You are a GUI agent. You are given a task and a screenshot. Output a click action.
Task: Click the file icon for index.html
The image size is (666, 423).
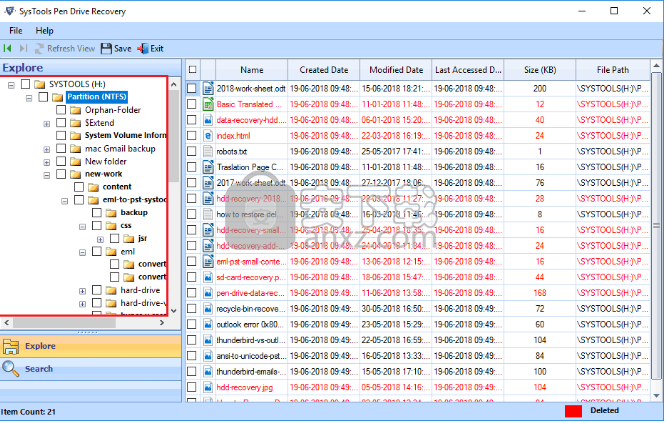pos(208,135)
